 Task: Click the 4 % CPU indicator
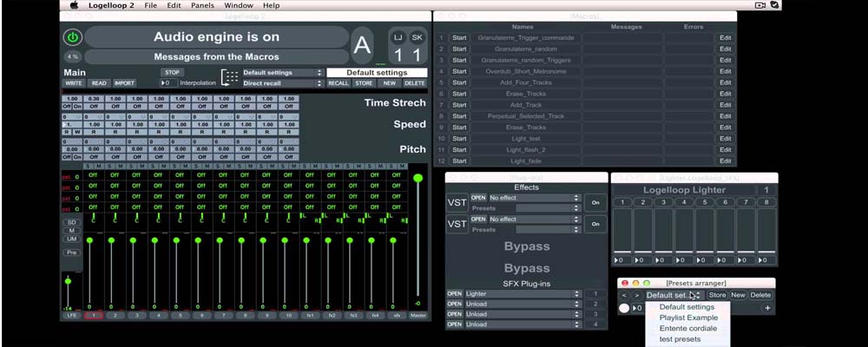(72, 56)
